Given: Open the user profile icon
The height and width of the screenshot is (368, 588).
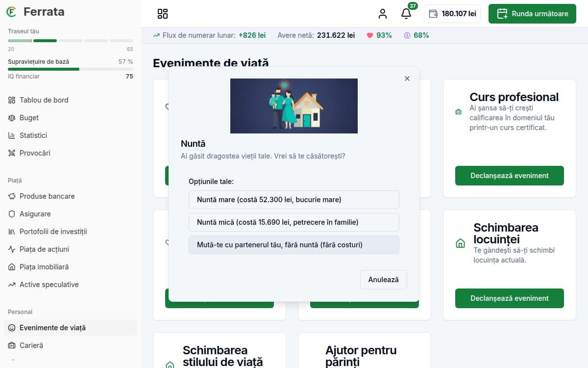Looking at the screenshot, I should coord(383,14).
